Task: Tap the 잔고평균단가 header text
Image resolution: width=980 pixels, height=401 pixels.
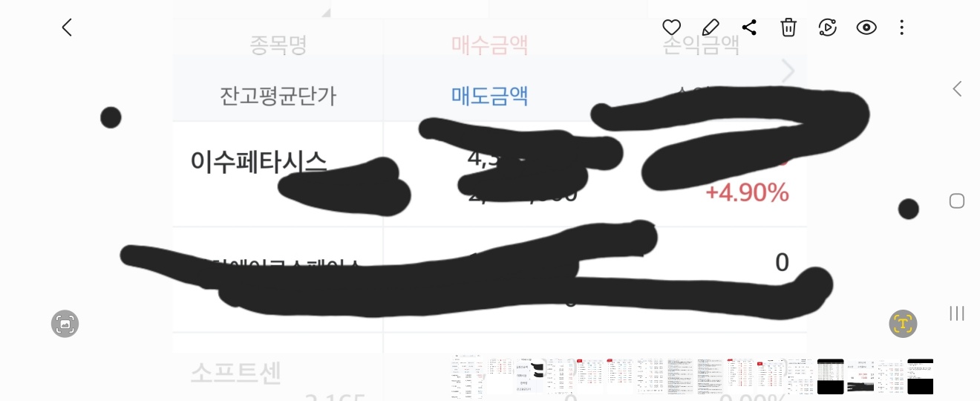Action: (x=278, y=96)
